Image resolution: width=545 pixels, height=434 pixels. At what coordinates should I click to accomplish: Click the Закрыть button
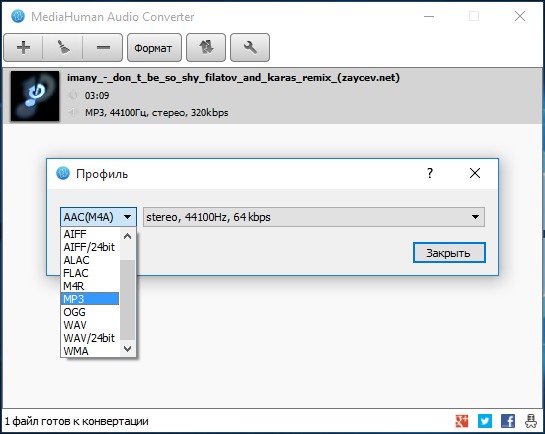coord(449,253)
